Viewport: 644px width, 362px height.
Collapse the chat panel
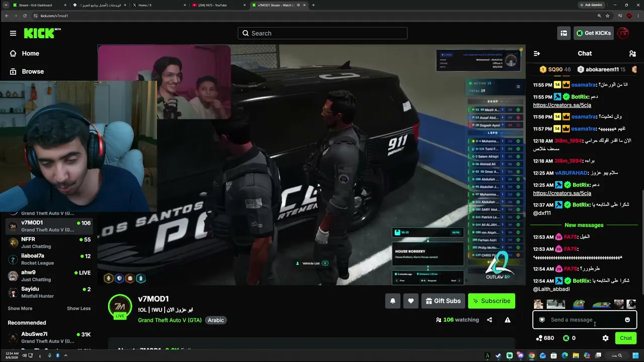pyautogui.click(x=537, y=53)
